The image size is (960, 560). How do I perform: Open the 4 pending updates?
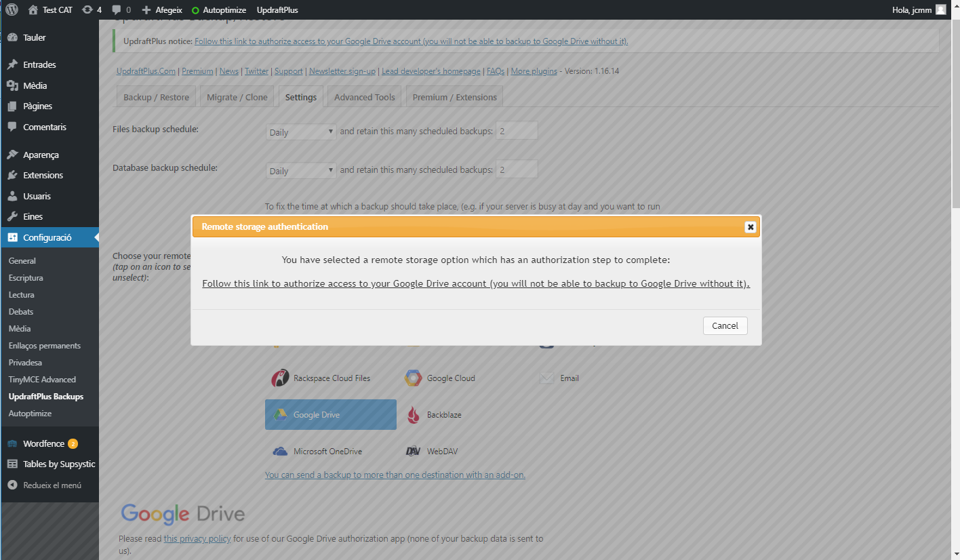92,9
